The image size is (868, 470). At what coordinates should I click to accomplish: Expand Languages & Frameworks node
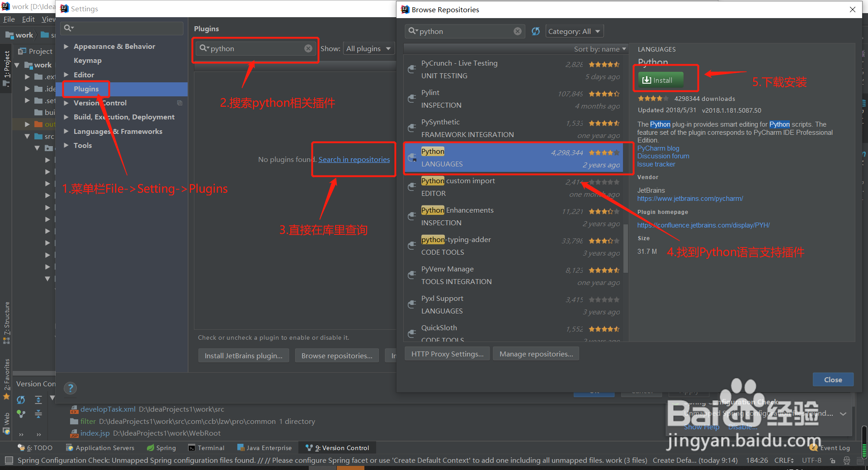pos(66,131)
